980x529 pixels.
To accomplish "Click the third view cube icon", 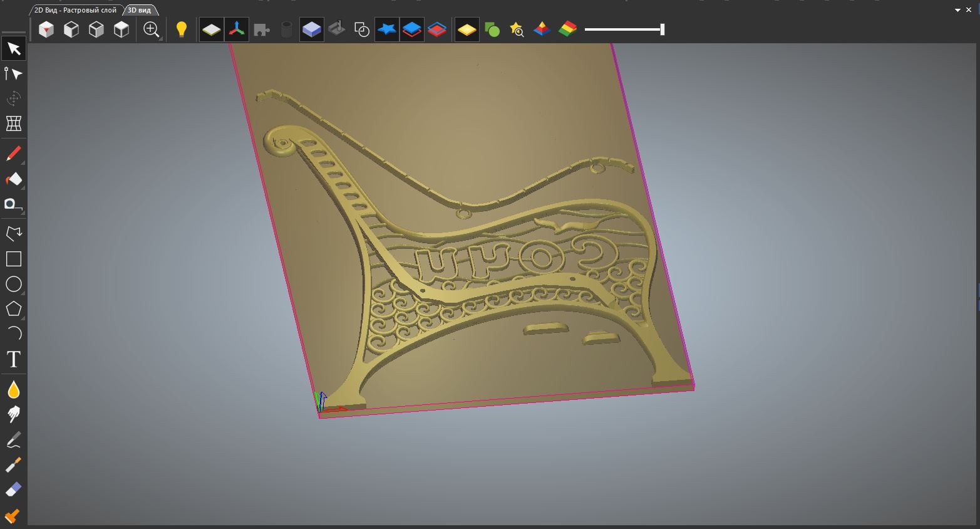I will pyautogui.click(x=96, y=29).
